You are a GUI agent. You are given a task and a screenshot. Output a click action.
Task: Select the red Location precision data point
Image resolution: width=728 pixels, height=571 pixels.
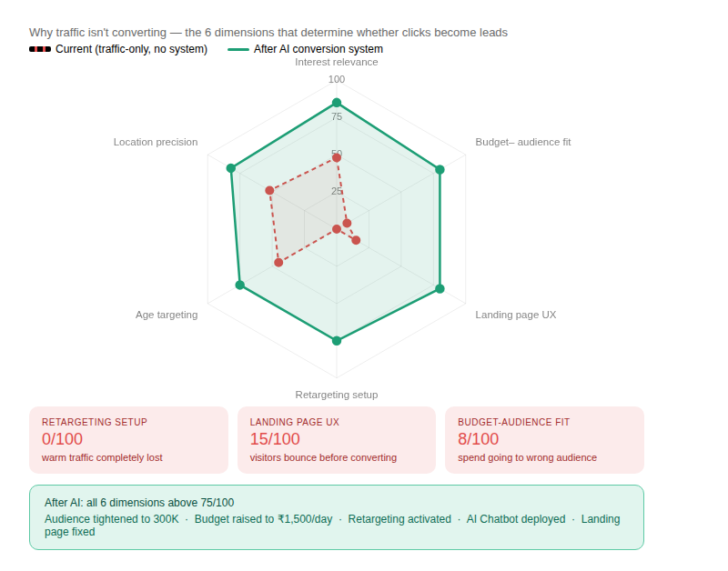[269, 190]
